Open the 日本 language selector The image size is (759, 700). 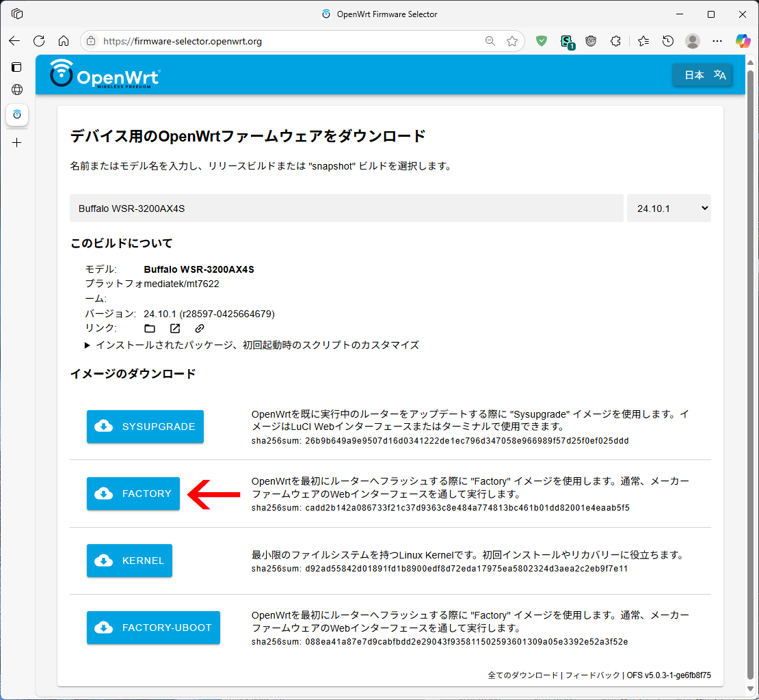[x=702, y=75]
